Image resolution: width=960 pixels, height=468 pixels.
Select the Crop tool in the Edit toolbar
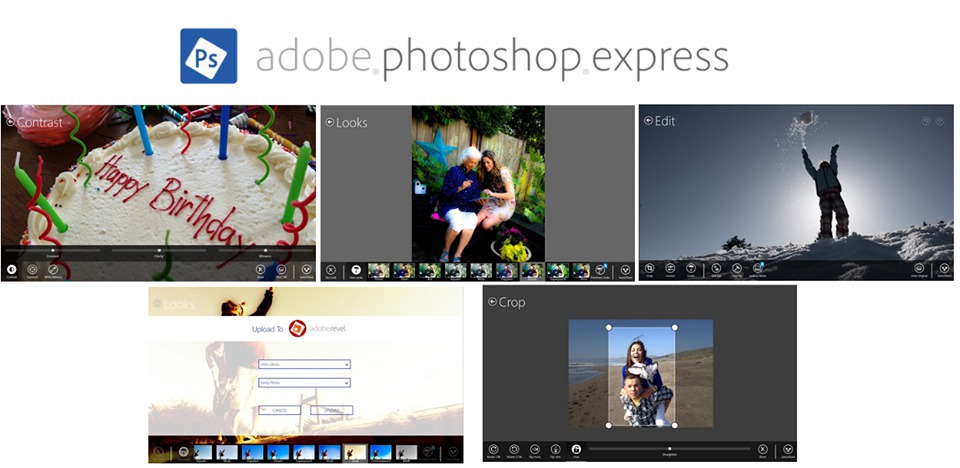[x=650, y=268]
